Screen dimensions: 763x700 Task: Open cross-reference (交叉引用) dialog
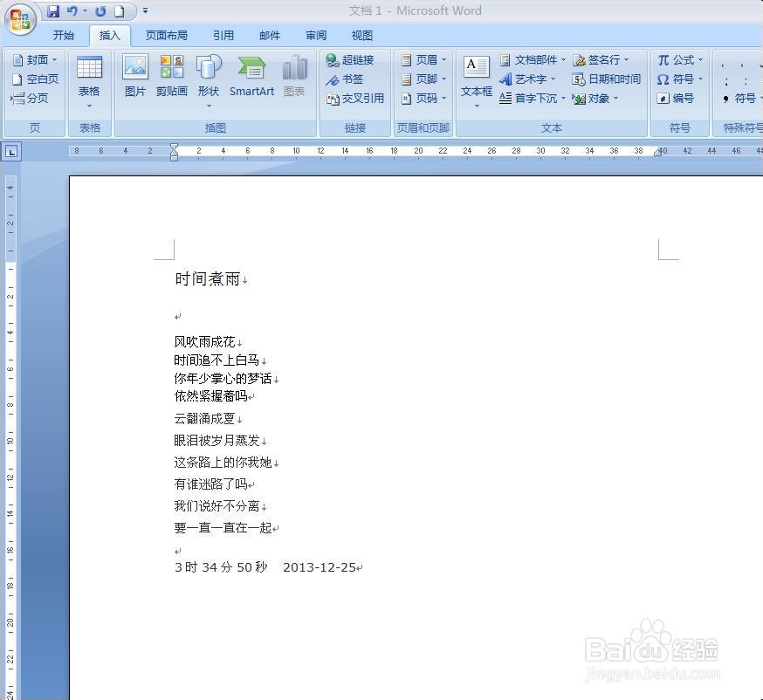(355, 98)
